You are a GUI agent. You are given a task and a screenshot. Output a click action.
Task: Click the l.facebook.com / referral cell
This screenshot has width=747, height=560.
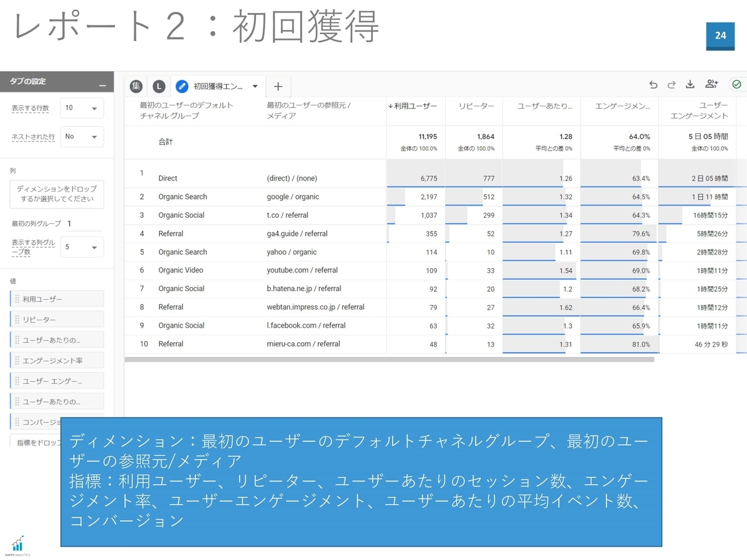306,325
